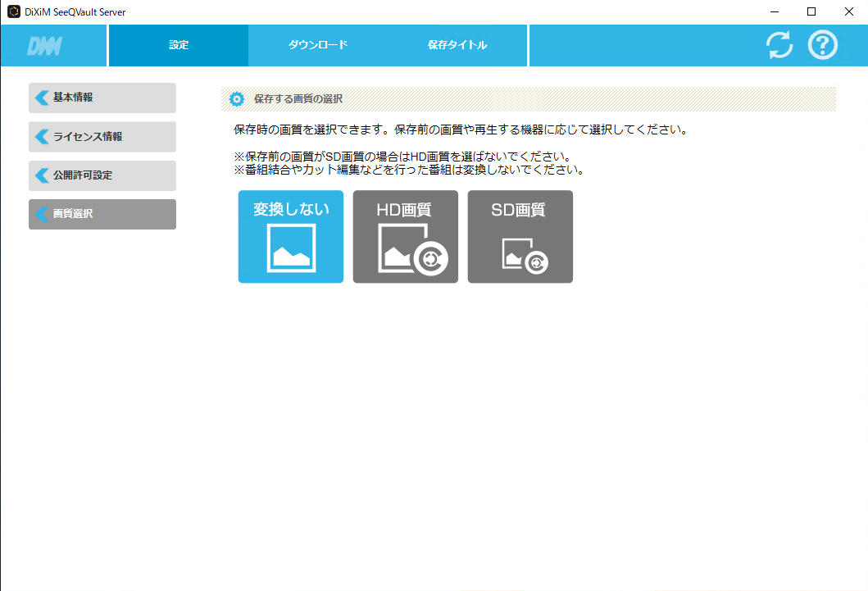Open the 画質選択 sidebar item
The image size is (868, 591).
point(102,214)
